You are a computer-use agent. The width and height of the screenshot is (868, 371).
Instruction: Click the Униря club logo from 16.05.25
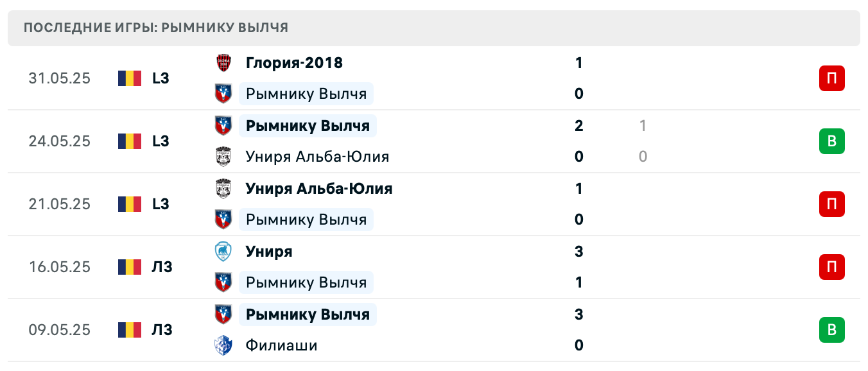[223, 252]
